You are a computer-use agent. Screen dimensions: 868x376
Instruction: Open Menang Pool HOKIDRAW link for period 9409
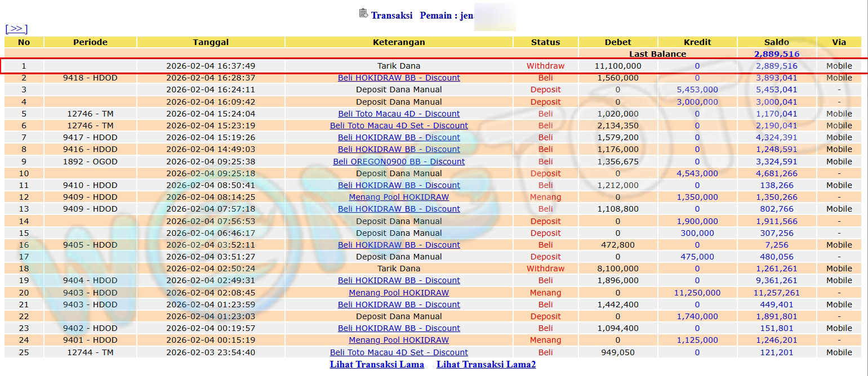tap(399, 197)
